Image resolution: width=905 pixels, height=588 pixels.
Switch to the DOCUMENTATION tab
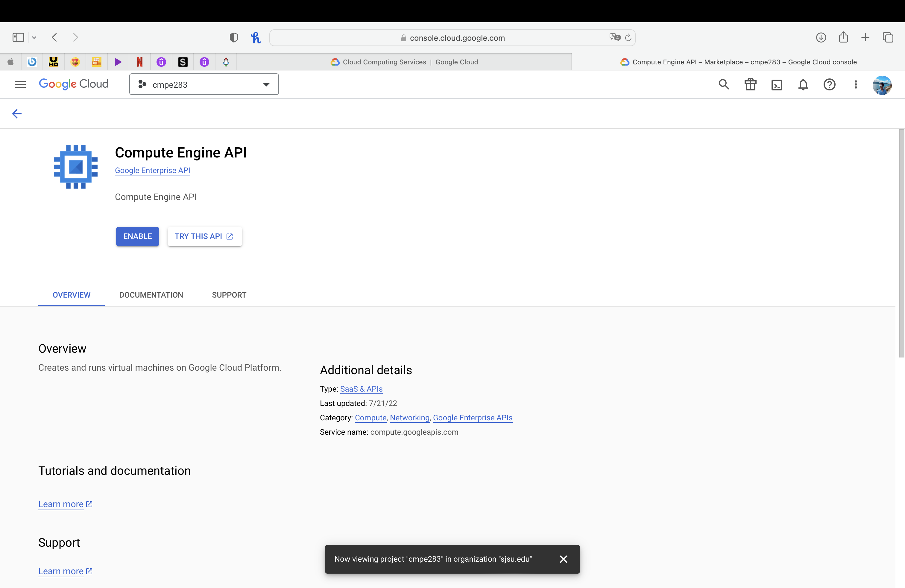tap(151, 295)
